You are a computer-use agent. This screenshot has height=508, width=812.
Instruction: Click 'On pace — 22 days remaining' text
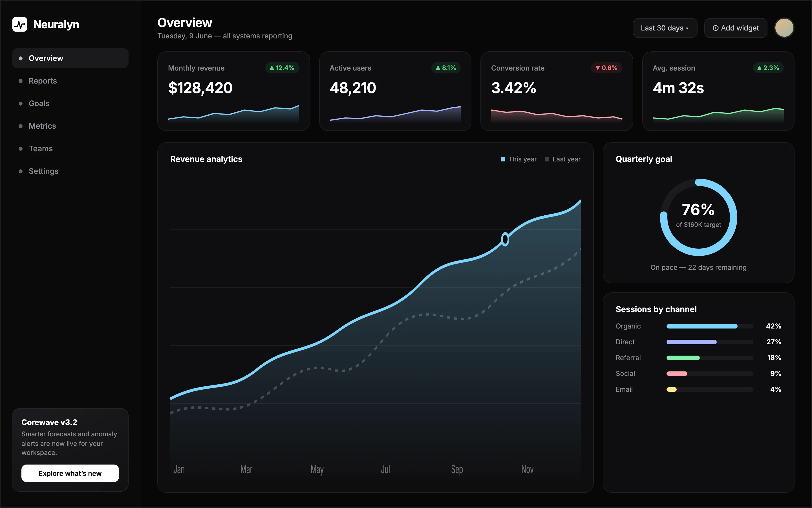[x=698, y=268]
